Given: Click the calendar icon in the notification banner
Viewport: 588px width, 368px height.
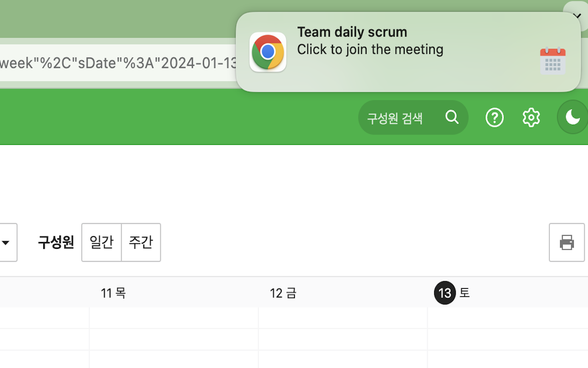Looking at the screenshot, I should point(553,61).
